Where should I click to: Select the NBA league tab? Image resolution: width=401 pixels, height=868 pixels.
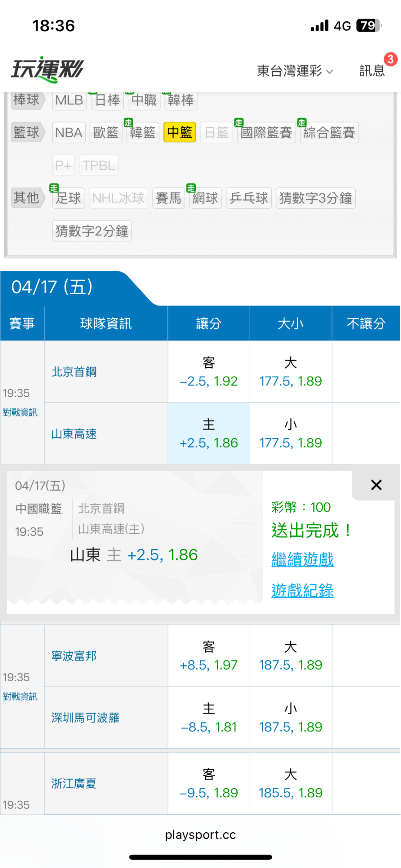point(69,133)
